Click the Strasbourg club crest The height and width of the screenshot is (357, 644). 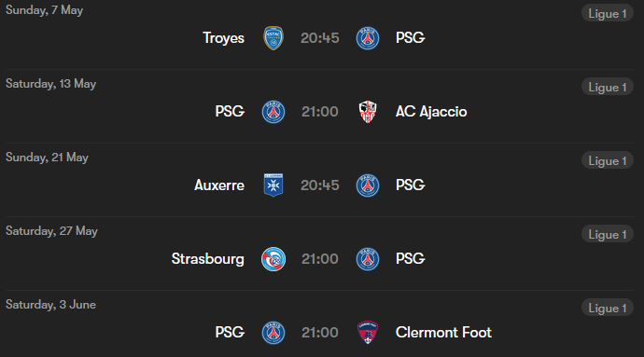coord(273,259)
